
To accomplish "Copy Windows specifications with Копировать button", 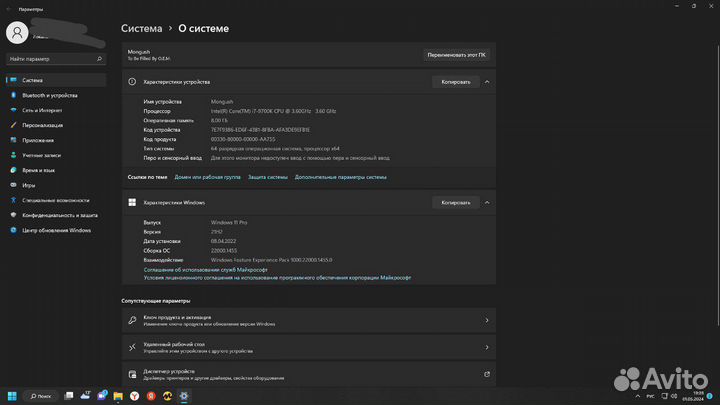I will coord(456,202).
